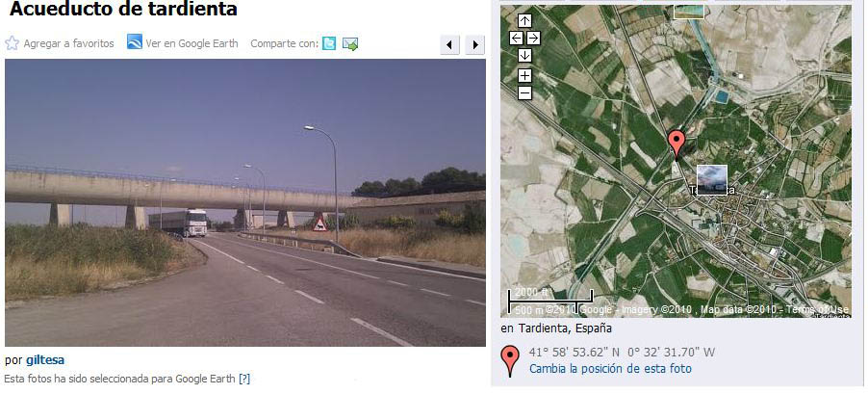Screen dimensions: 868x394
Task: Pan the map right
Action: click(x=533, y=39)
